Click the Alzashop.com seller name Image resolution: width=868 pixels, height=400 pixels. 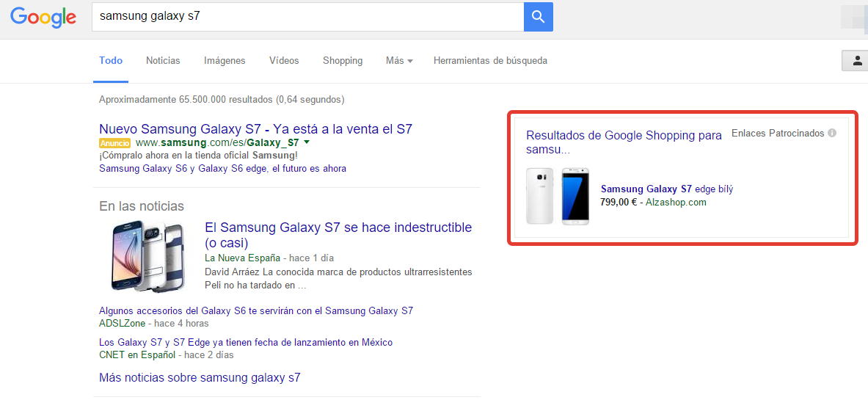[676, 203]
